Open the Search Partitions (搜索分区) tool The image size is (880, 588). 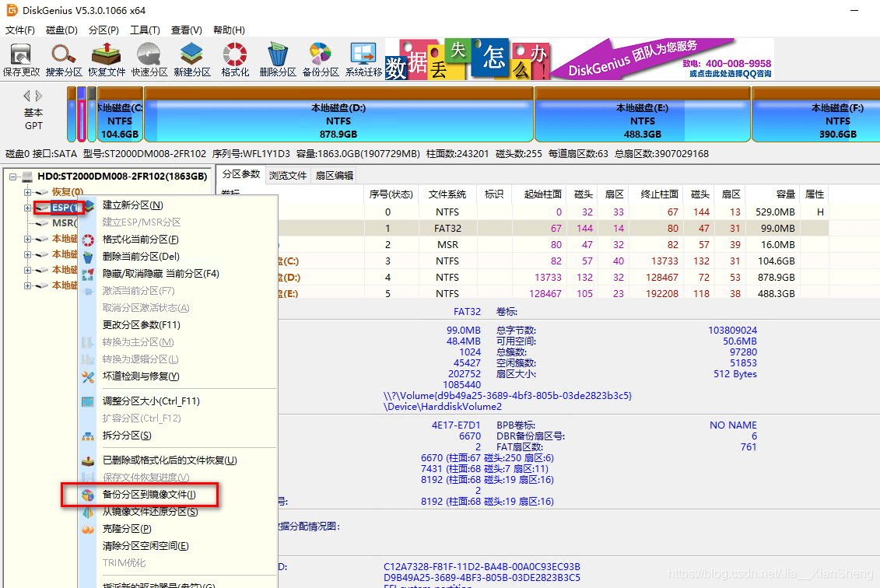tap(64, 60)
